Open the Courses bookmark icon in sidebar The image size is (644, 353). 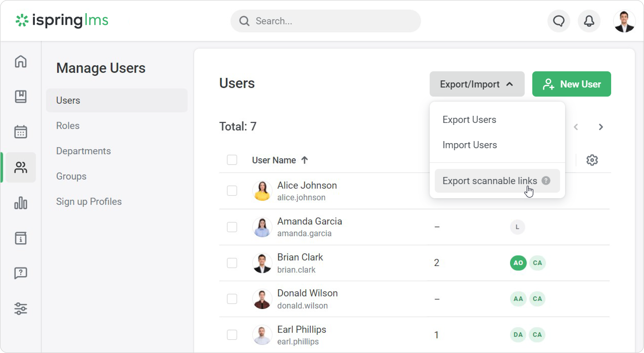20,97
